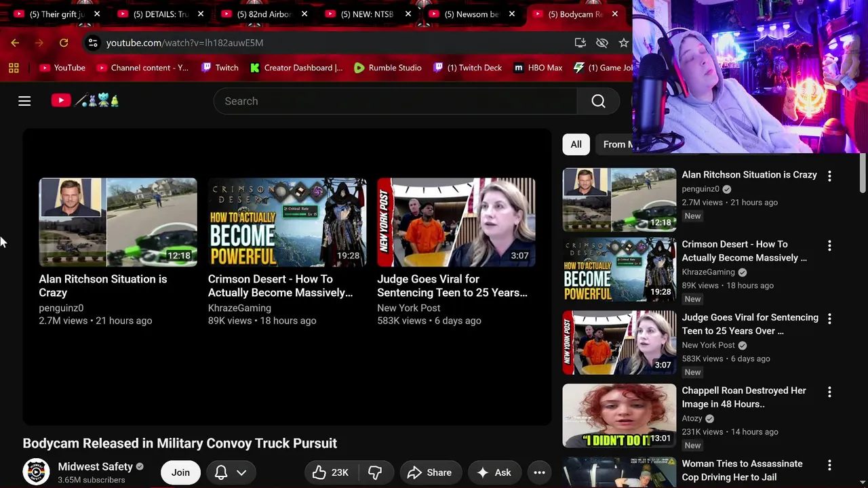Viewport: 868px width, 488px height.
Task: Open the notification bell dropdown
Action: [x=231, y=472]
